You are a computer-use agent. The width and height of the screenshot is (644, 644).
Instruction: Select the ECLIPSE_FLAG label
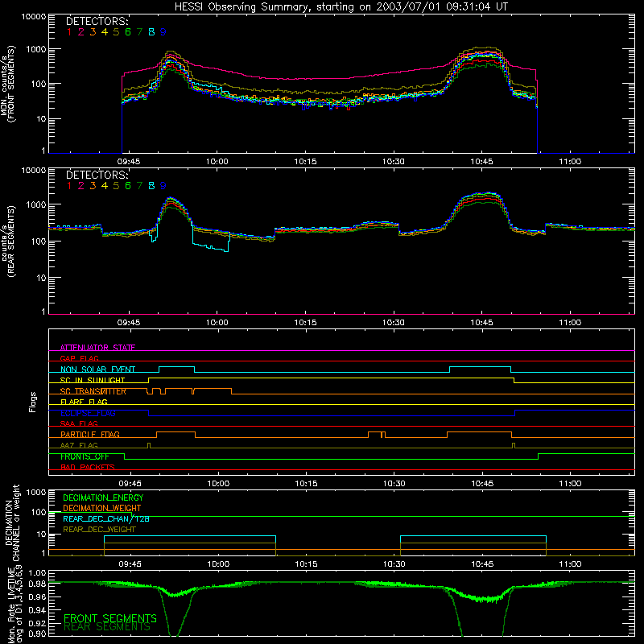pyautogui.click(x=88, y=413)
